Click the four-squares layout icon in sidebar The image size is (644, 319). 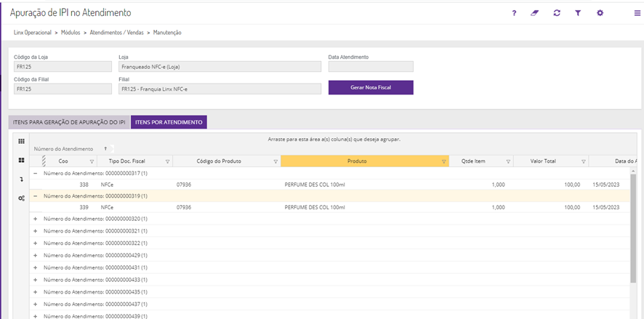21,160
